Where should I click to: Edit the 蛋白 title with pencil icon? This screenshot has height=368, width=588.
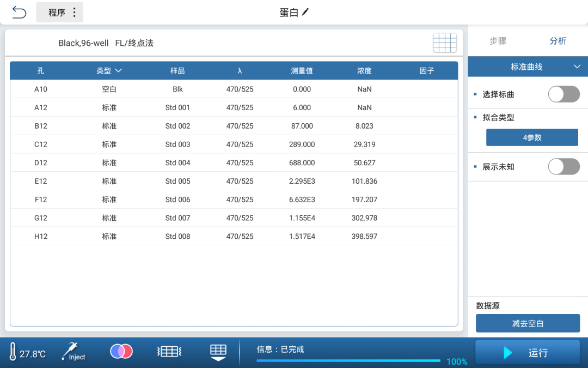305,12
